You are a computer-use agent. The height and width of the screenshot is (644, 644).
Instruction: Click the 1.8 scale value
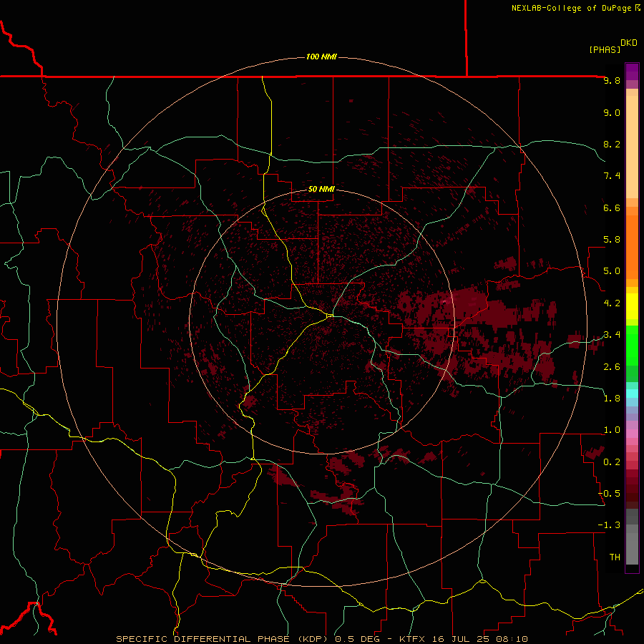[612, 399]
